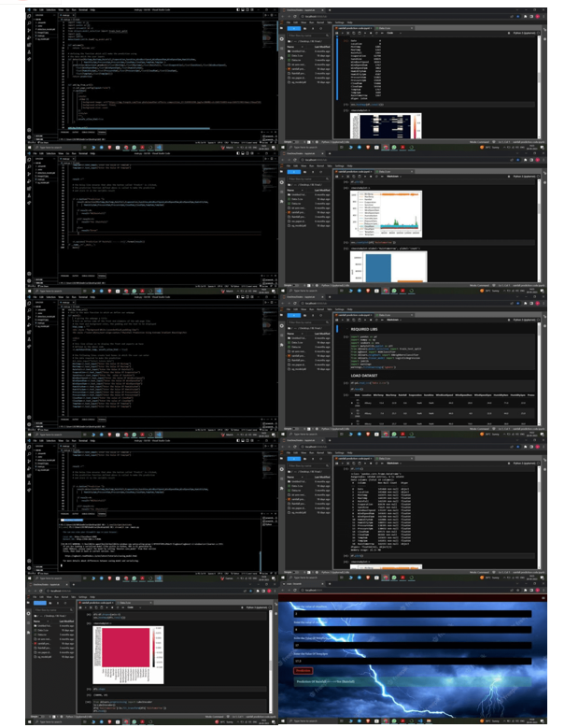Select Data 2.csv in the heatmap window file browser

point(54,630)
